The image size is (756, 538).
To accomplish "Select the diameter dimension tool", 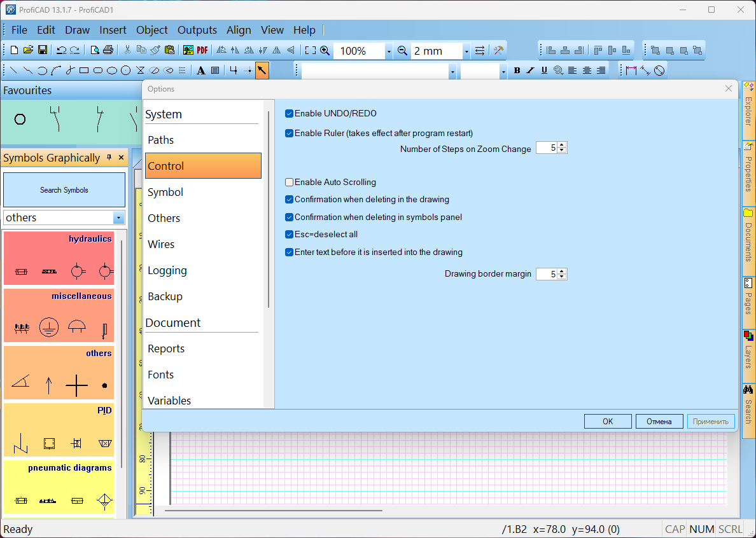I will point(659,71).
